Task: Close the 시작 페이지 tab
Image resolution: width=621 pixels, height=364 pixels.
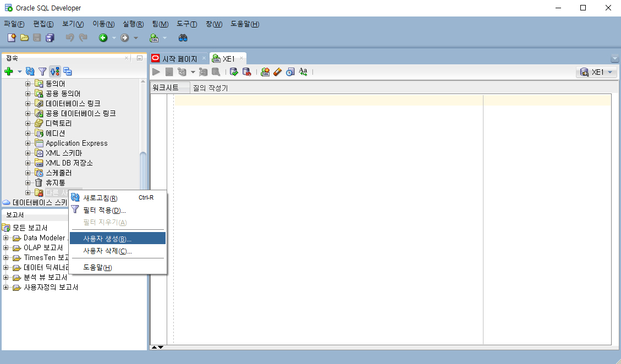Action: [204, 58]
